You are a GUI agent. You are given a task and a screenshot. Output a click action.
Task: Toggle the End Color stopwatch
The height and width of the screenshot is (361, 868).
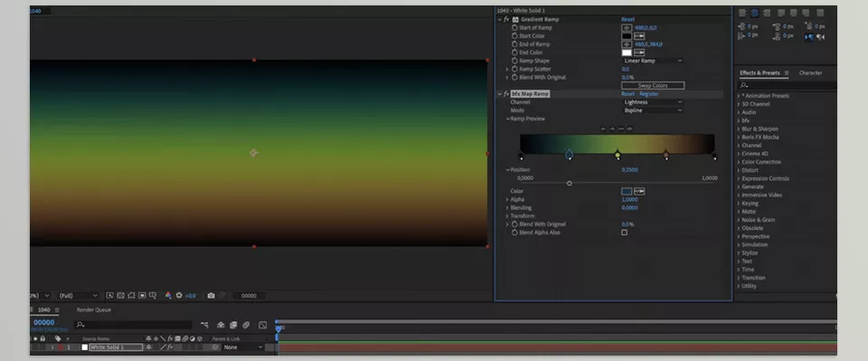pyautogui.click(x=514, y=52)
